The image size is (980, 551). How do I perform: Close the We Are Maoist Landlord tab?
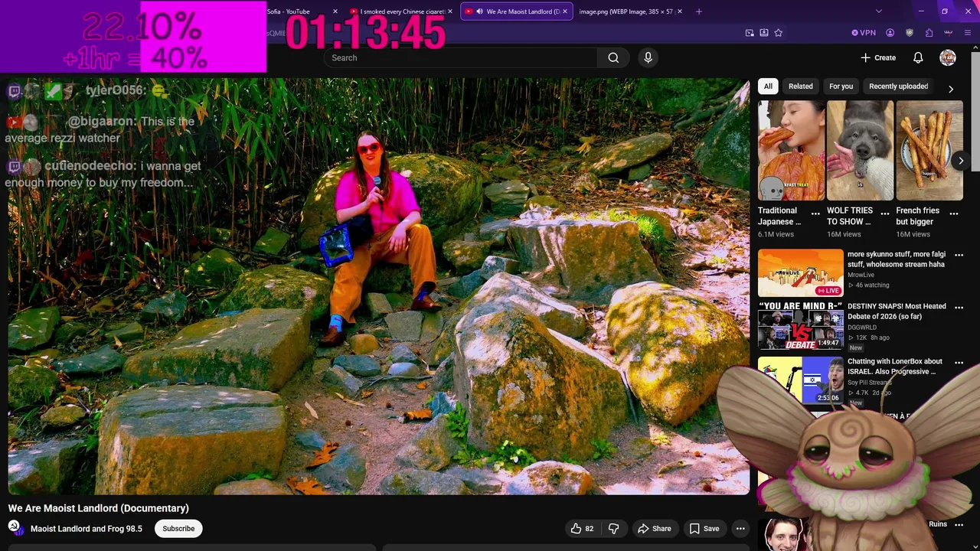click(x=565, y=11)
